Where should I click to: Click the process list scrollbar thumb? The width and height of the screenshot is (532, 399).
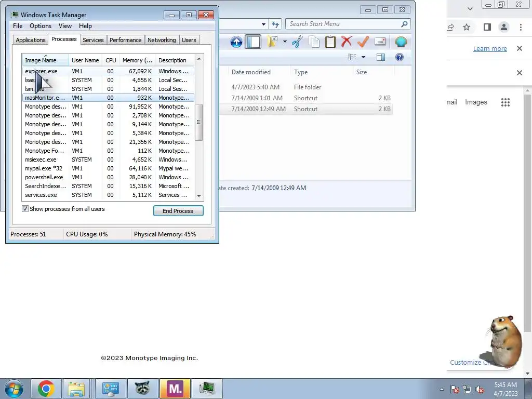pos(199,122)
